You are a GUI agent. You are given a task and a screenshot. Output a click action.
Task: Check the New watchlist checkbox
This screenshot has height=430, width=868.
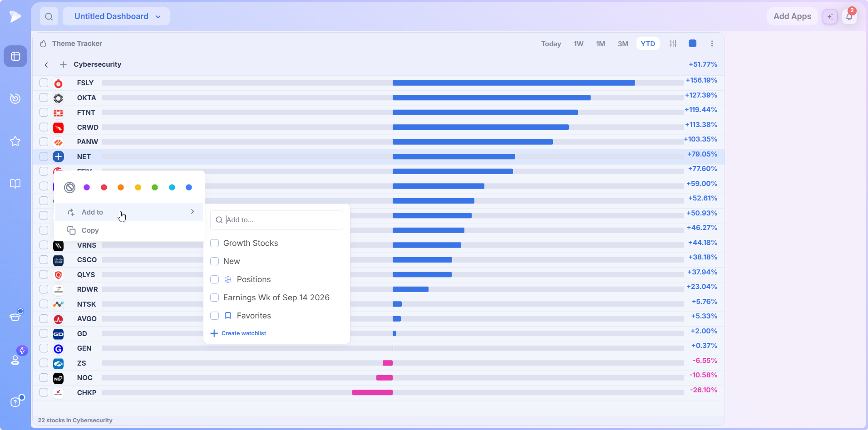(215, 261)
